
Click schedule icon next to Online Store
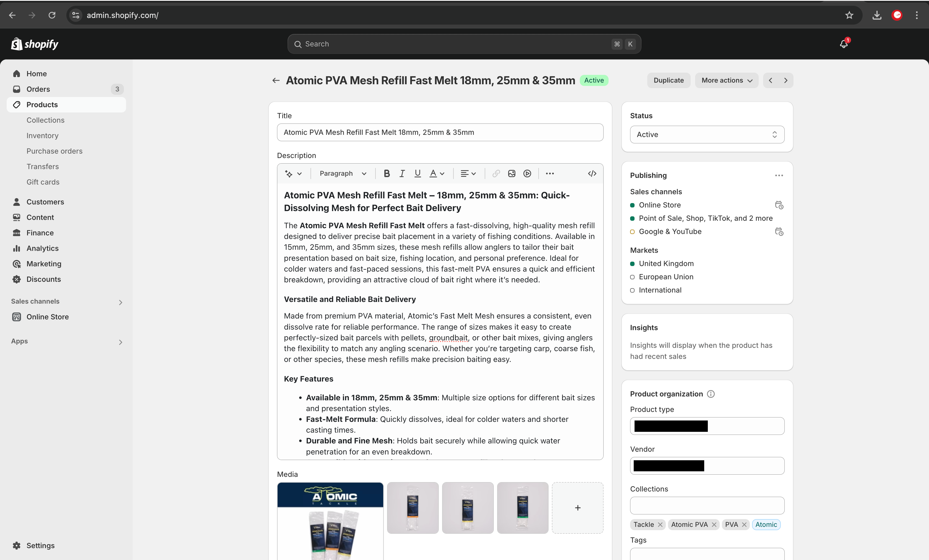[x=779, y=205]
